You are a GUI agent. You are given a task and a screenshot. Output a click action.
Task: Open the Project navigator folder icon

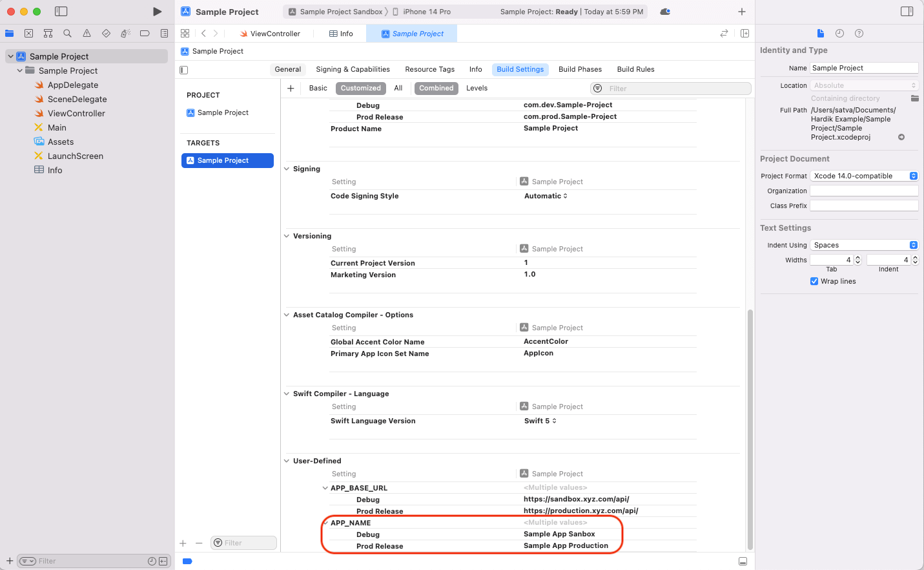pyautogui.click(x=9, y=34)
